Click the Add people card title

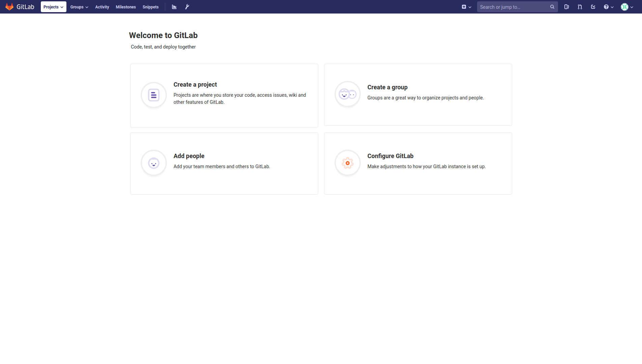(x=189, y=156)
